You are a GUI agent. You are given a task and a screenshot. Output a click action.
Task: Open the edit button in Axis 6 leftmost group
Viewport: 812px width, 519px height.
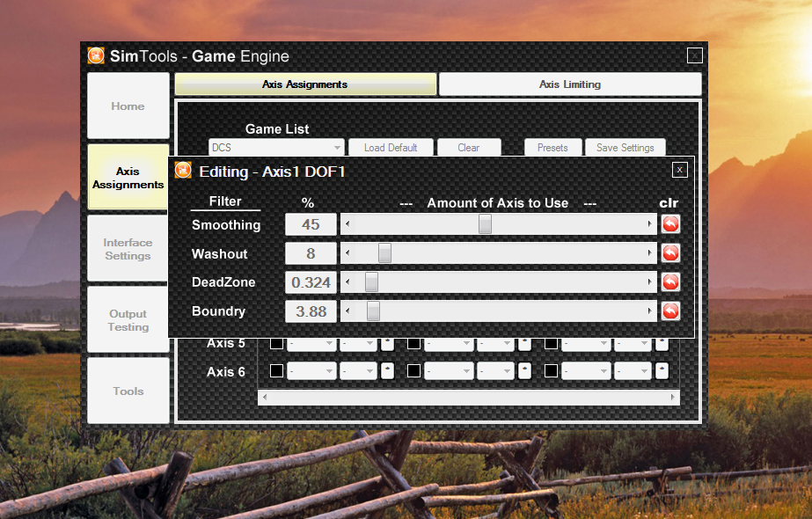(x=387, y=371)
